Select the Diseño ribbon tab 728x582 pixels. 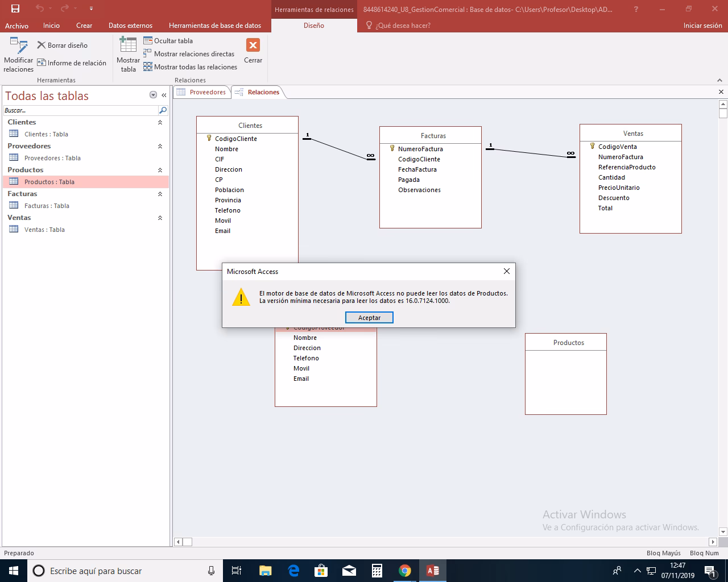(314, 26)
